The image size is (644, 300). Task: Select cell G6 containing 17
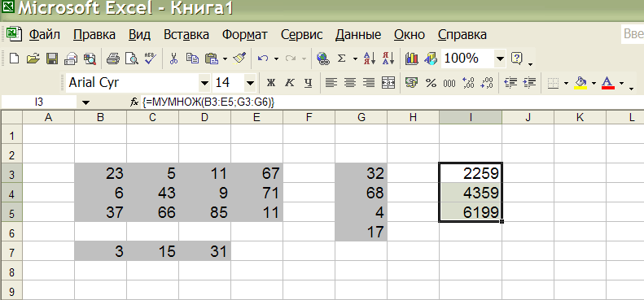(x=361, y=232)
